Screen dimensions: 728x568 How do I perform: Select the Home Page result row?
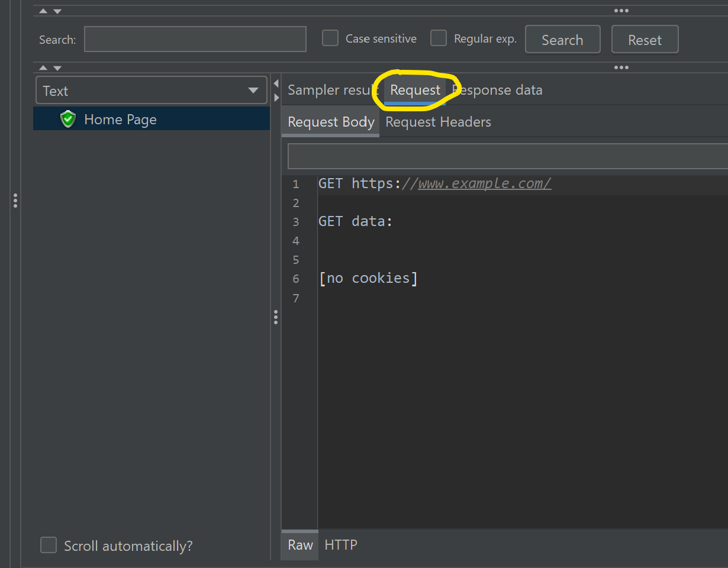(152, 119)
